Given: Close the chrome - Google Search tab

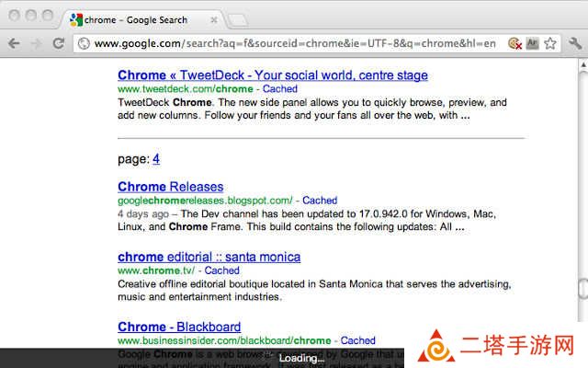Looking at the screenshot, I should click(214, 20).
